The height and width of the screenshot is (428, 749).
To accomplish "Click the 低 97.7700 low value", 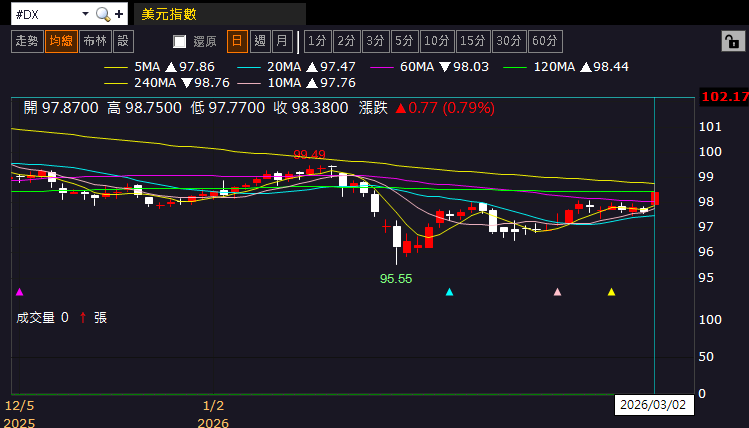I will point(228,108).
